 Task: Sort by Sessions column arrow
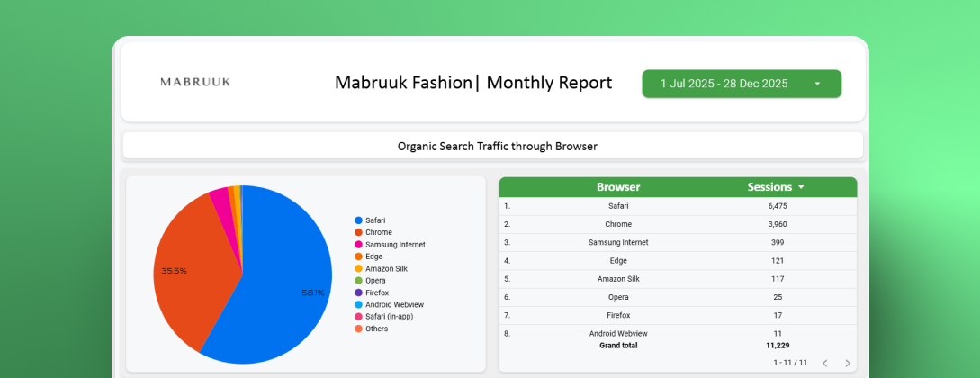pos(801,187)
